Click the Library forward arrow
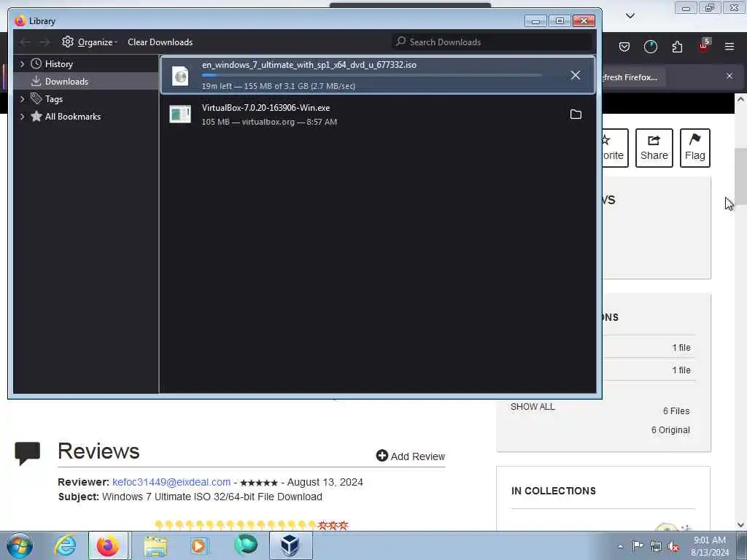This screenshot has height=560, width=747. click(x=44, y=42)
